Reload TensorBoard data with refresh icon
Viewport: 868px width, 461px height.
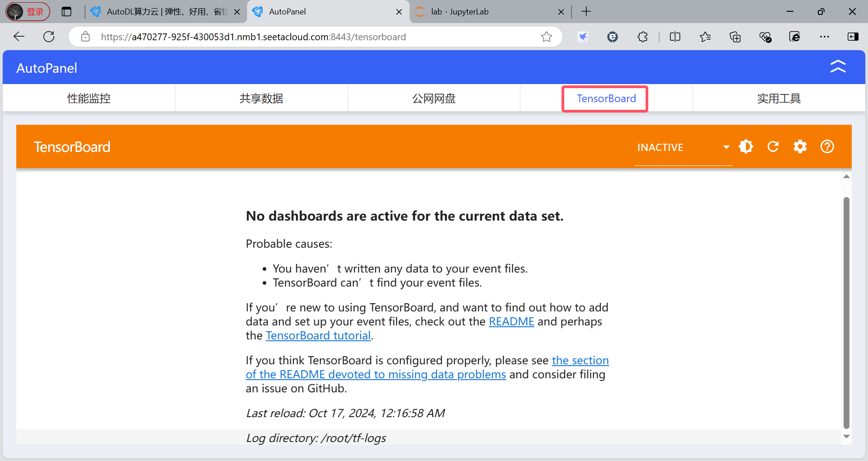pos(773,146)
